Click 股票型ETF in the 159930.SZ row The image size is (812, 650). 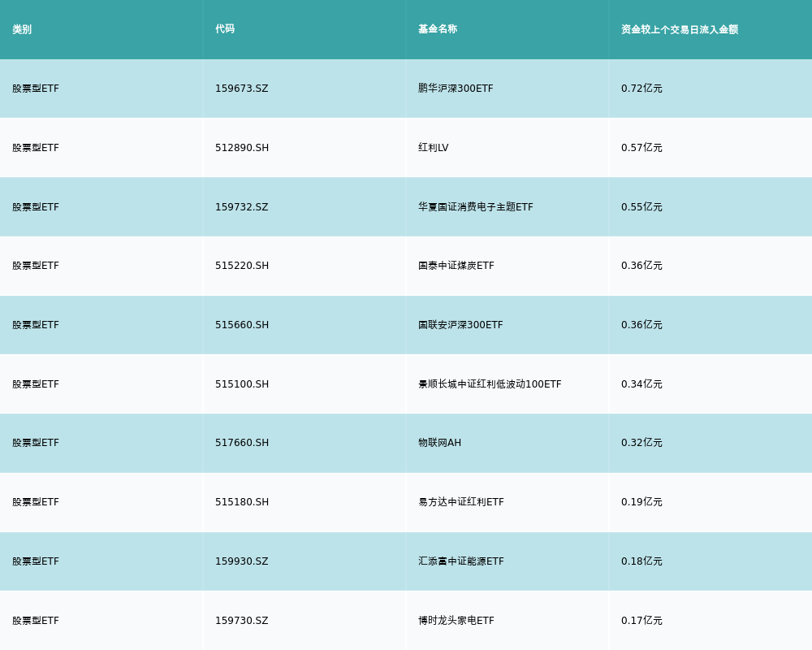point(36,561)
